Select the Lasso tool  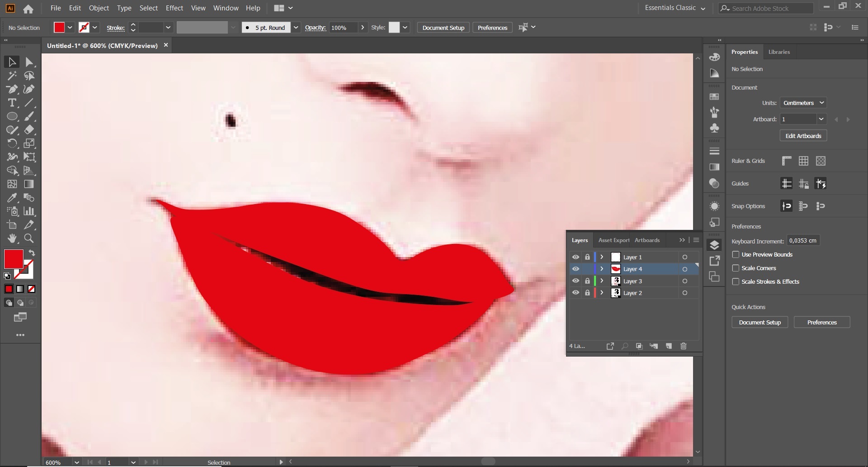[29, 76]
